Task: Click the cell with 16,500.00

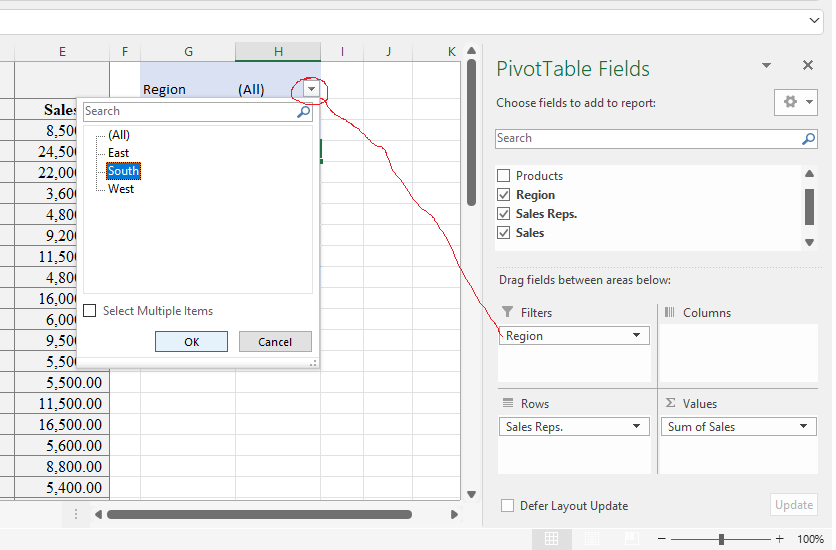Action: click(x=62, y=424)
